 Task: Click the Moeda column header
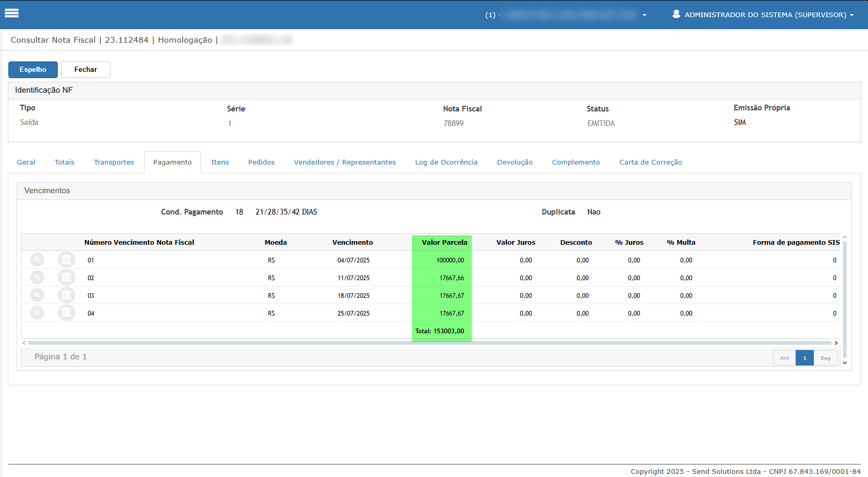coord(275,242)
